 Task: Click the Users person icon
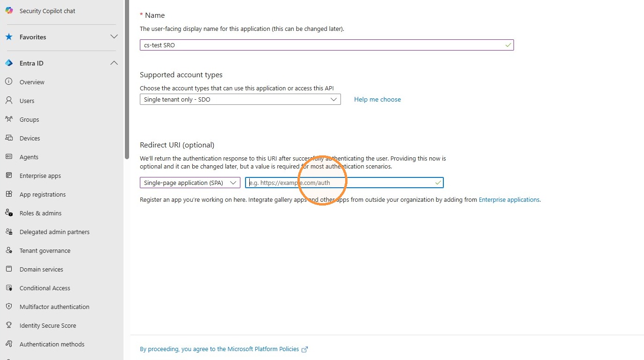(9, 101)
